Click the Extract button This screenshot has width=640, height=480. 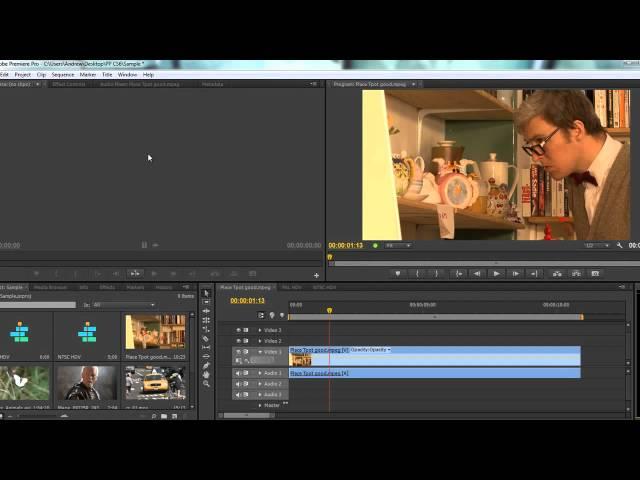(576, 273)
